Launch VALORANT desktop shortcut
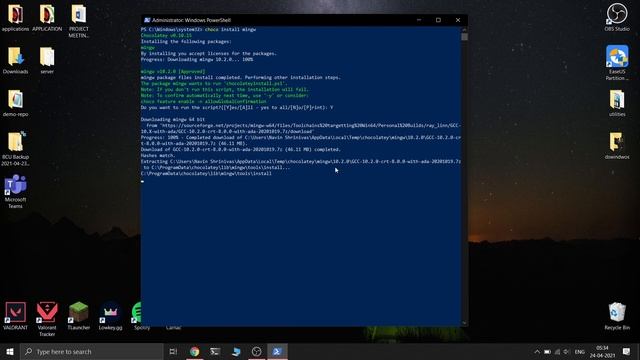The height and width of the screenshot is (360, 640). tap(15, 316)
